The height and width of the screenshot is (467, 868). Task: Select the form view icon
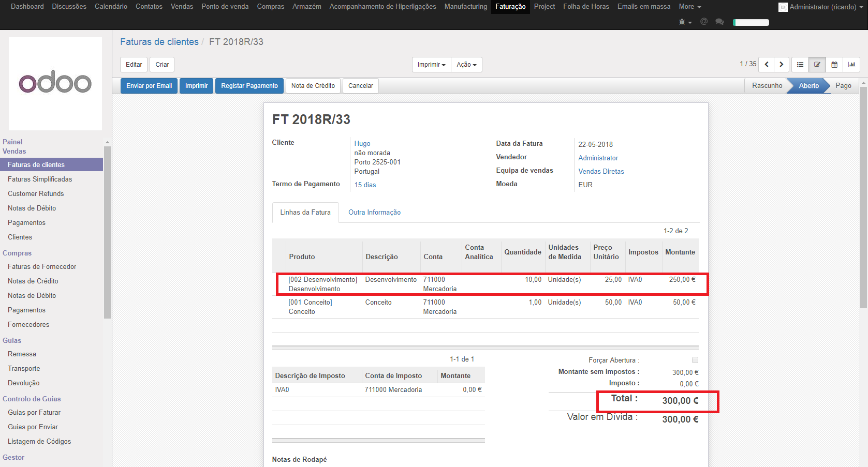817,65
